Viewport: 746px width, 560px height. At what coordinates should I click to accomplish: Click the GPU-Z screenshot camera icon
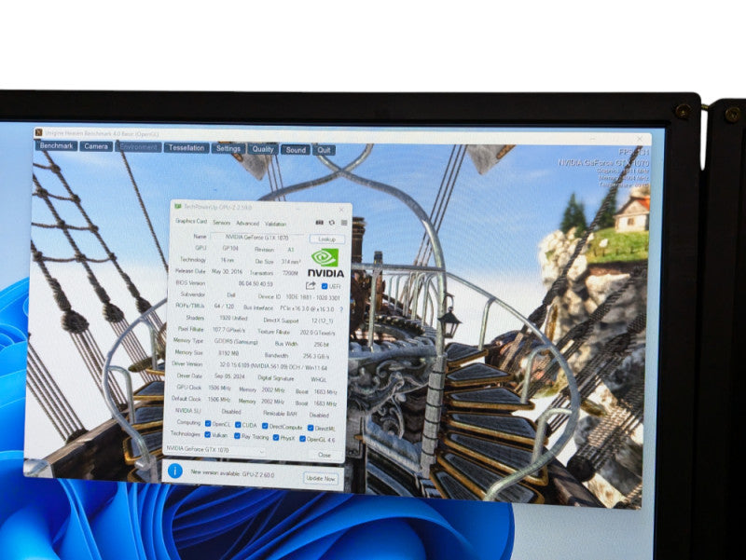point(320,223)
